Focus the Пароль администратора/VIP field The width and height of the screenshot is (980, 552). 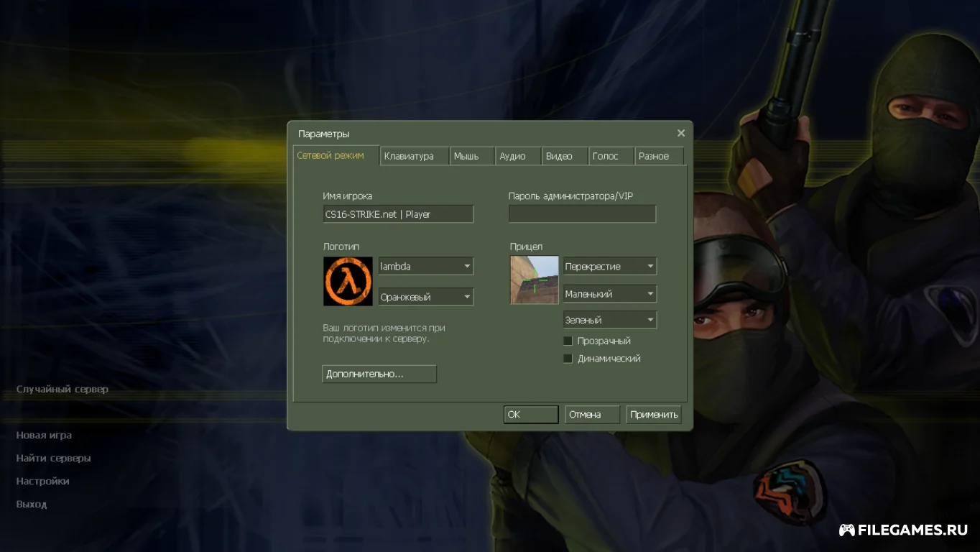tap(583, 214)
